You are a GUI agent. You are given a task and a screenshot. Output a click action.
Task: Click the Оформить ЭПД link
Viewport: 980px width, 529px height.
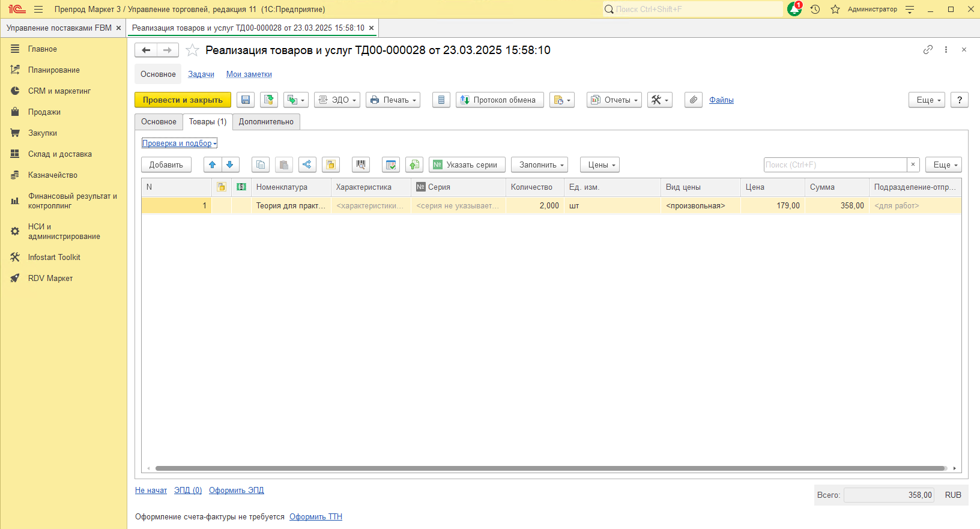[237, 491]
